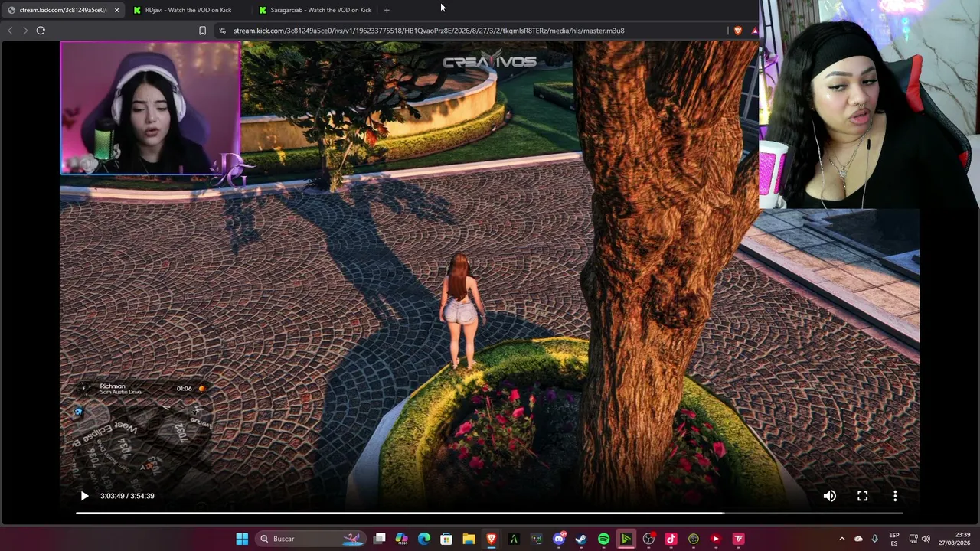Go forward to the next page

(x=24, y=31)
